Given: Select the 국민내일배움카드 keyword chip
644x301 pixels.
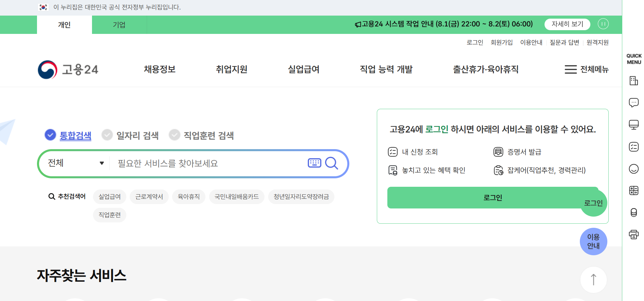Looking at the screenshot, I should (x=237, y=197).
